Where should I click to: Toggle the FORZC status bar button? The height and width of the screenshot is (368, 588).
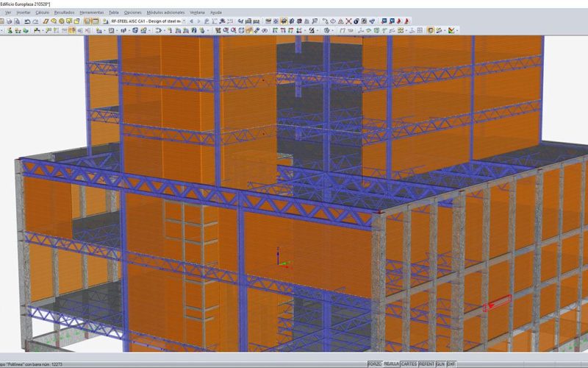point(375,364)
